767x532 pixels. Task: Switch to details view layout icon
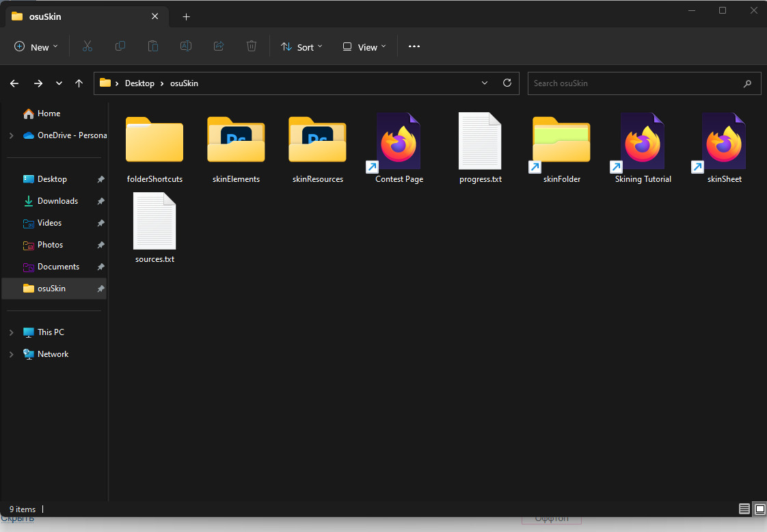click(x=744, y=509)
